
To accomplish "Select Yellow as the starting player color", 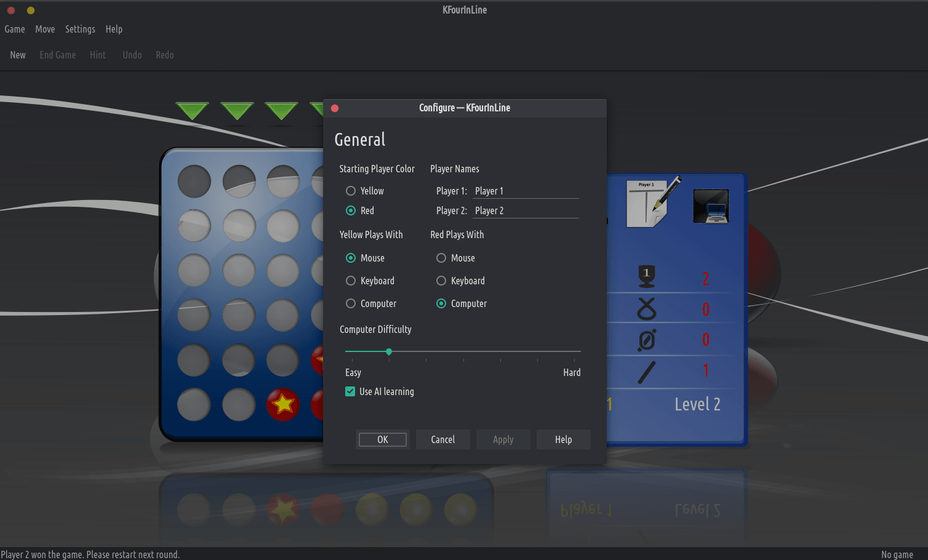I will (351, 191).
